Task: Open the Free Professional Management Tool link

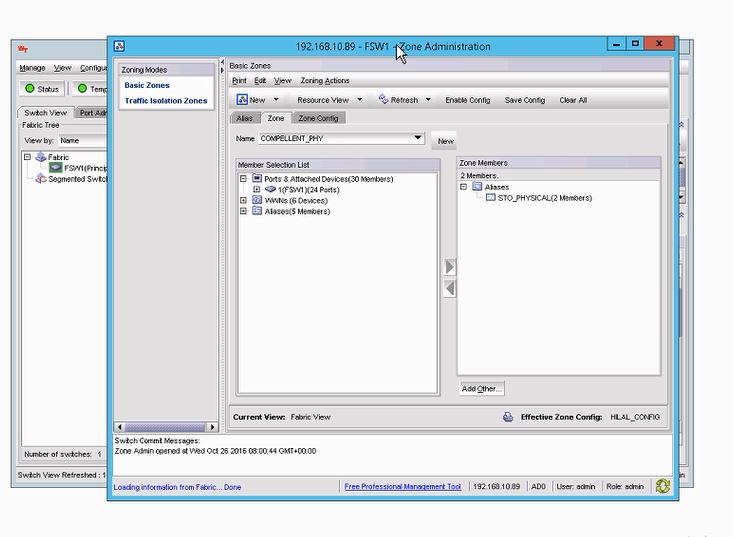Action: click(x=402, y=487)
